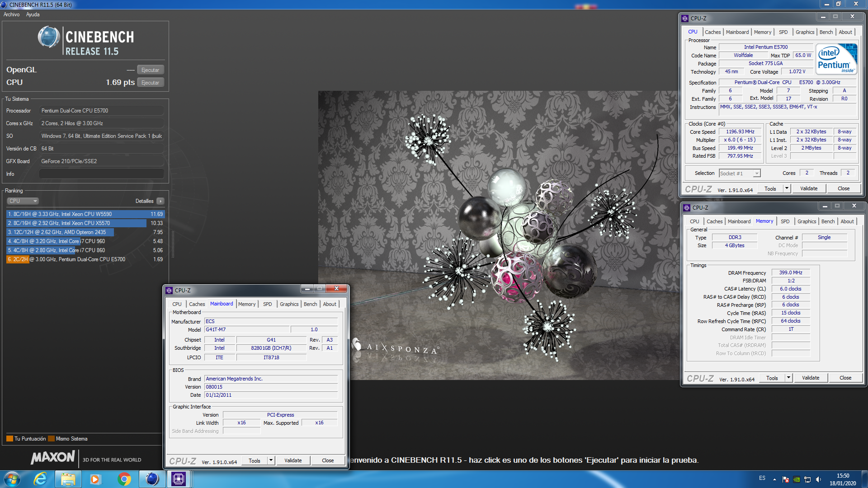Click the Info text field in Tu Sistema
This screenshot has height=488, width=868.
101,174
